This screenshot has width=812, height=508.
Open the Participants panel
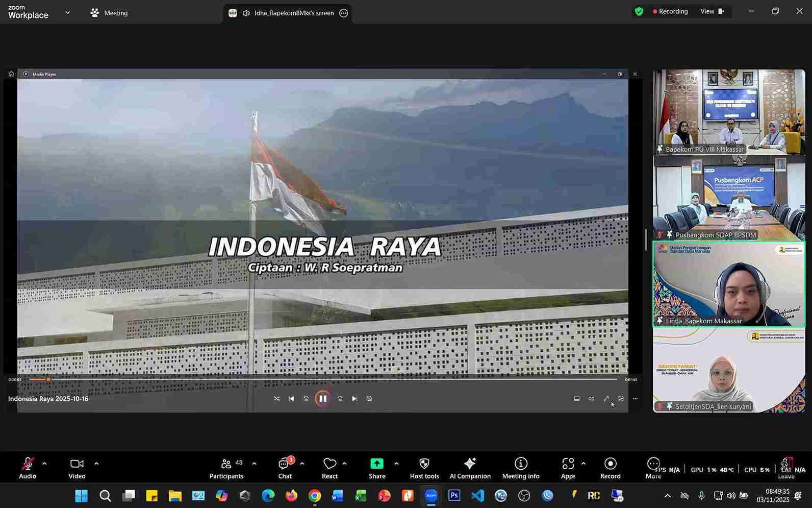[x=226, y=468]
